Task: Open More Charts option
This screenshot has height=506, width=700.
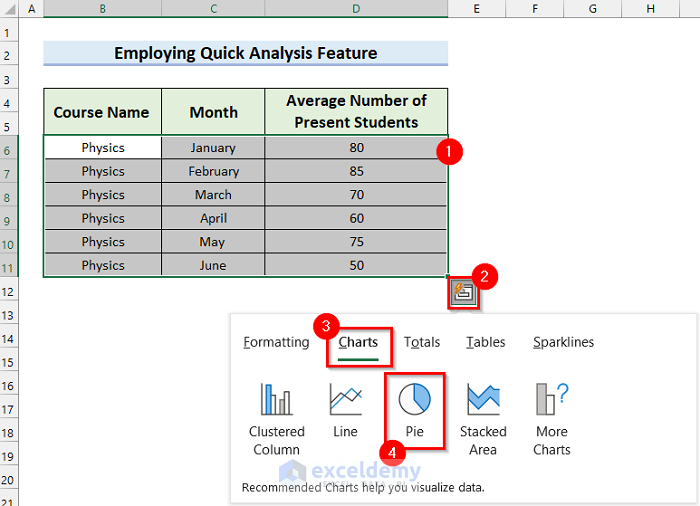Action: (x=552, y=419)
